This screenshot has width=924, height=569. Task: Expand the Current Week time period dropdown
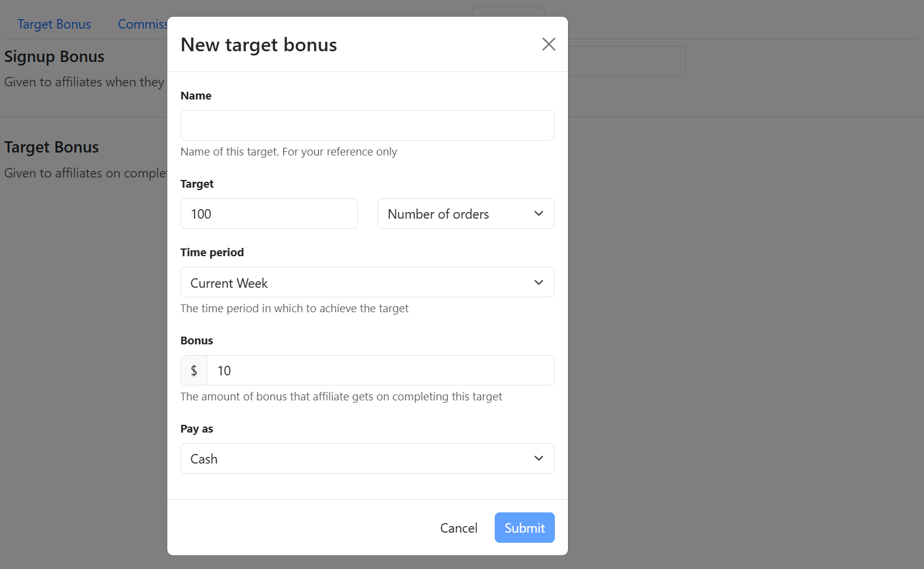point(367,282)
